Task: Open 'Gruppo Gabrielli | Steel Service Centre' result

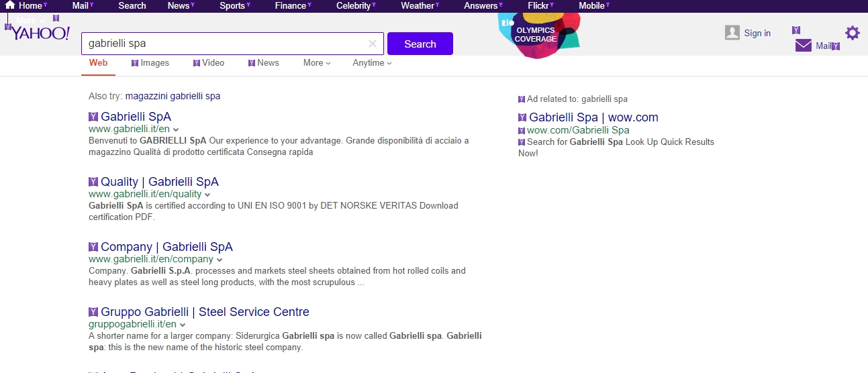Action: pos(205,312)
